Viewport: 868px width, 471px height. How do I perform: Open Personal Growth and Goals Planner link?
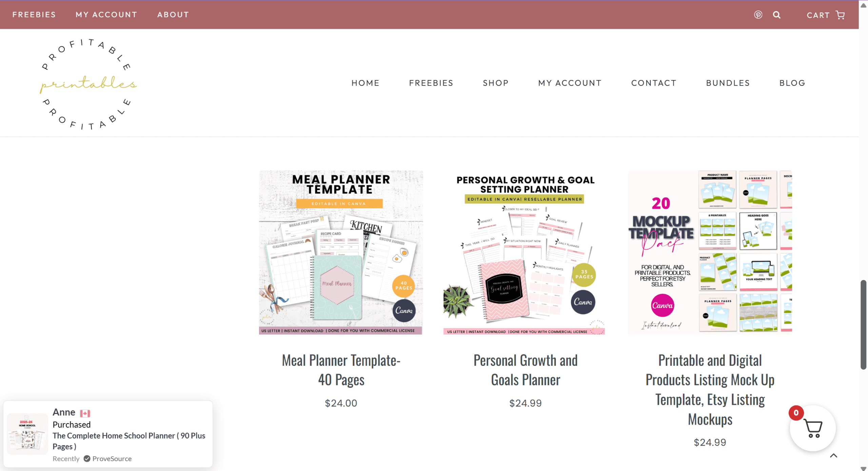(x=525, y=370)
